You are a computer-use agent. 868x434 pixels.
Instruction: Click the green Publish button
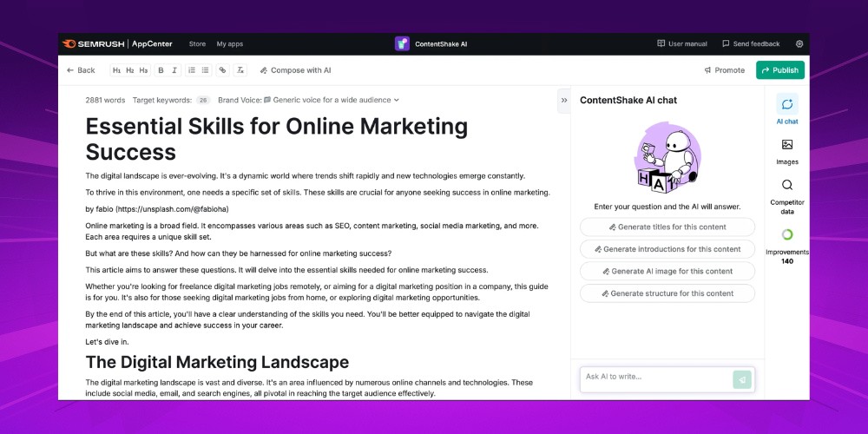point(780,70)
